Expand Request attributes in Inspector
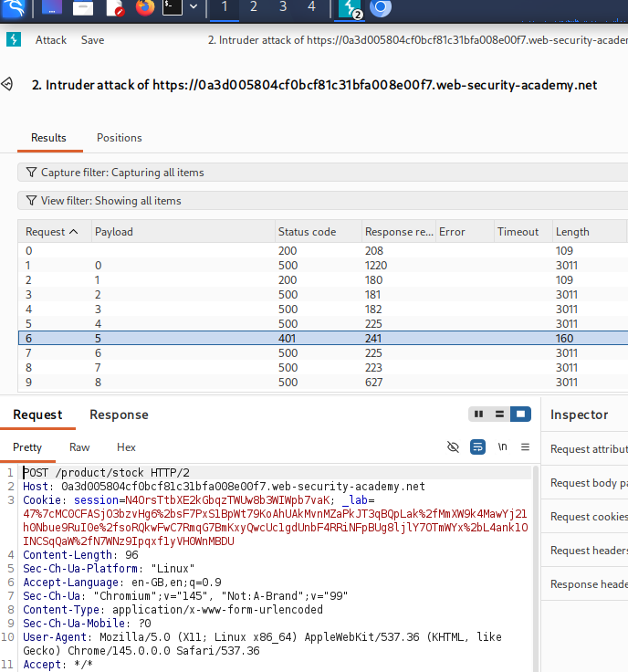The image size is (628, 672). pyautogui.click(x=585, y=448)
